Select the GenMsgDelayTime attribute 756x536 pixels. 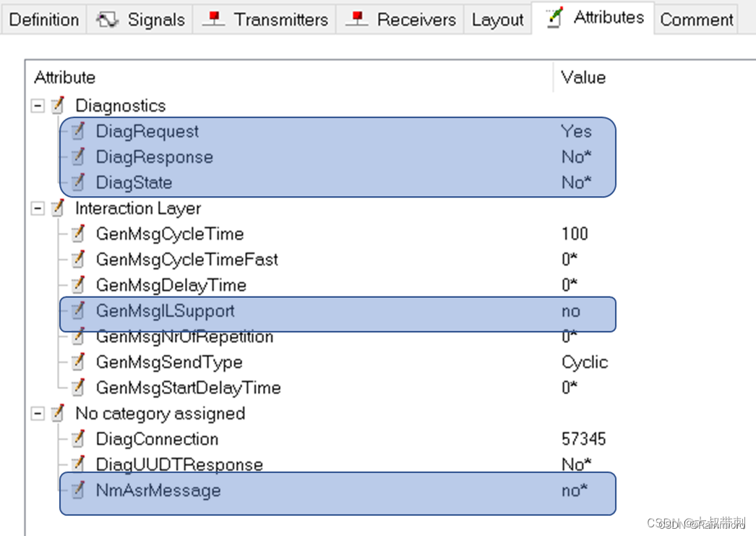tap(171, 285)
